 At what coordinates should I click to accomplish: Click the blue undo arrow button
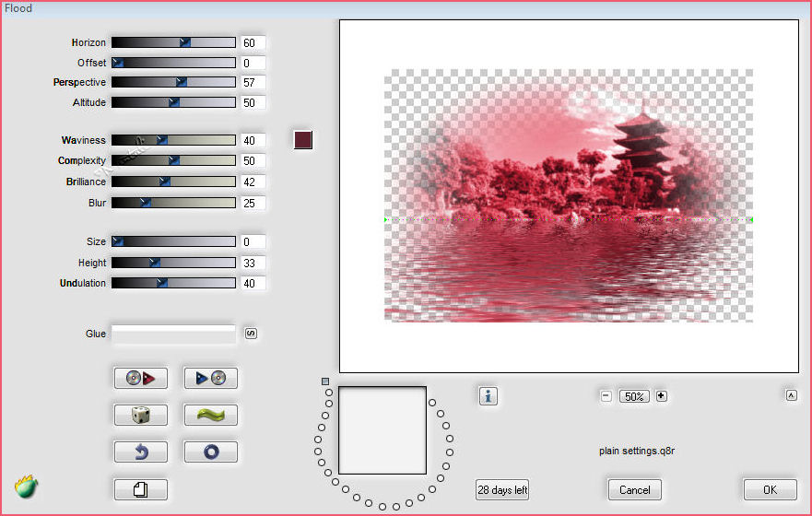[140, 452]
